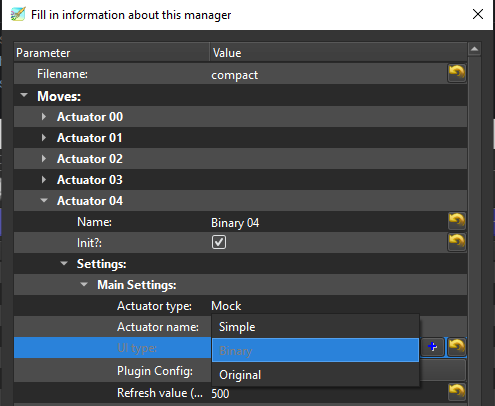The image size is (495, 406).
Task: Collapse the Settings group
Action: 64,263
